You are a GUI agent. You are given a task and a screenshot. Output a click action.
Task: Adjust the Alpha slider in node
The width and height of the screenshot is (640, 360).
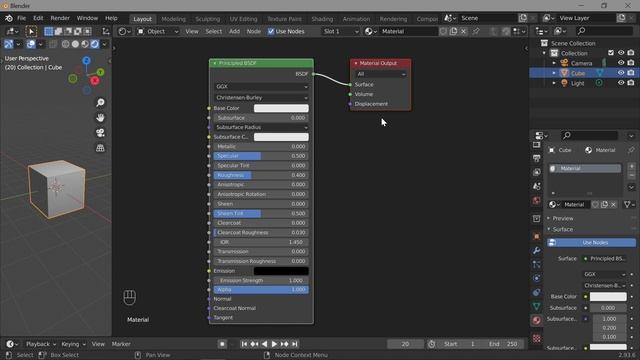pyautogui.click(x=261, y=289)
